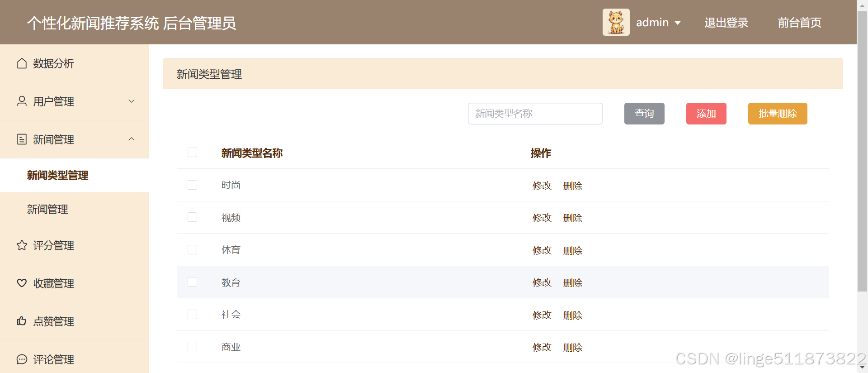868x373 pixels.
Task: Click the admin cat avatar
Action: pyautogui.click(x=616, y=22)
